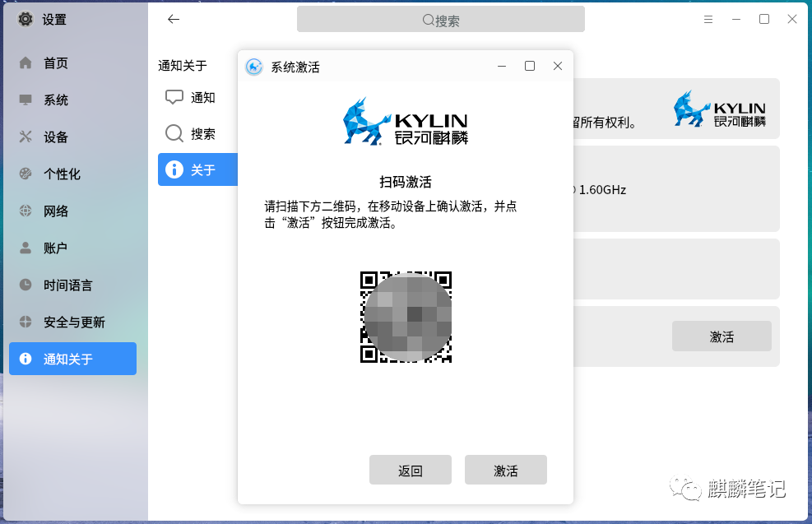This screenshot has height=524, width=812.
Task: Minimize the 系统激活 dialog
Action: [502, 67]
